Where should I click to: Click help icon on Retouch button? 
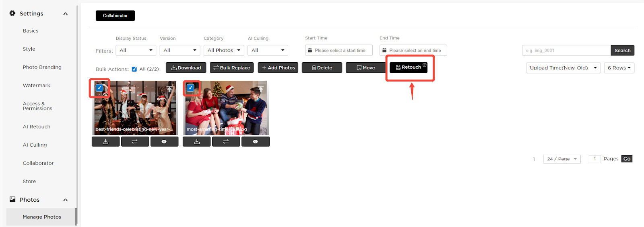[x=424, y=65]
